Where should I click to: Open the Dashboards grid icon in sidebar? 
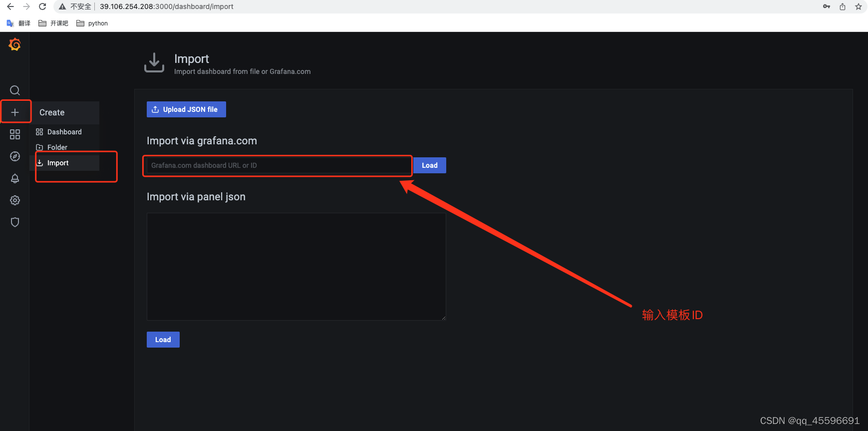(15, 134)
